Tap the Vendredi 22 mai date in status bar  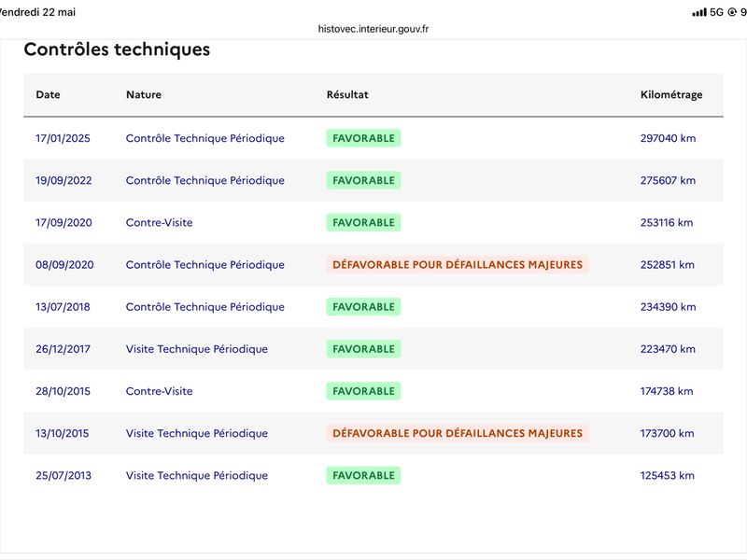pyautogui.click(x=37, y=12)
